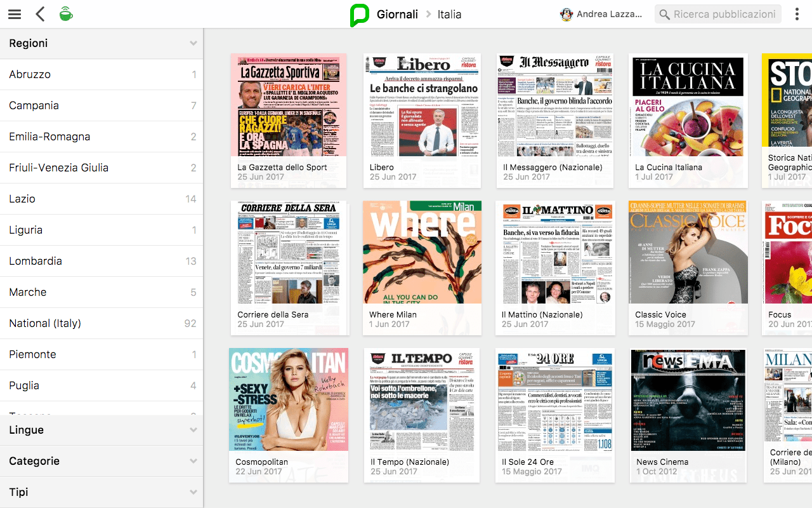
Task: Open the Il Sole 24 Ore newspaper
Action: coord(554,399)
